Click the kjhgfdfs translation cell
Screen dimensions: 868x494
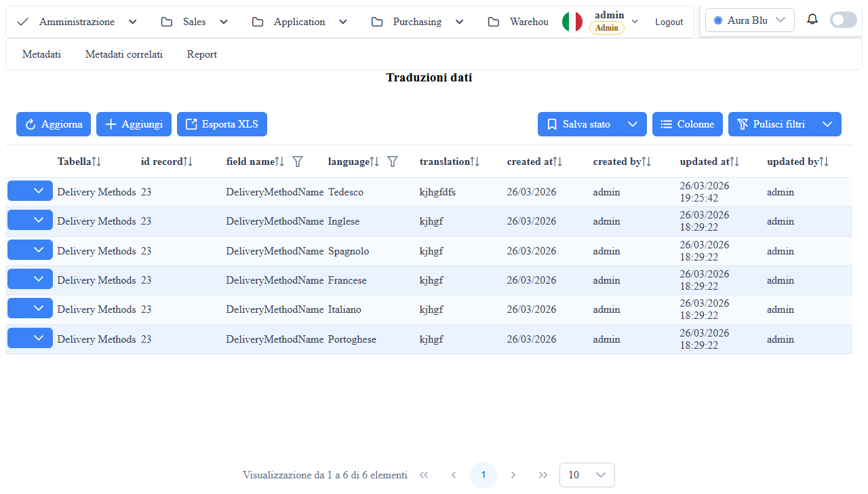(437, 192)
